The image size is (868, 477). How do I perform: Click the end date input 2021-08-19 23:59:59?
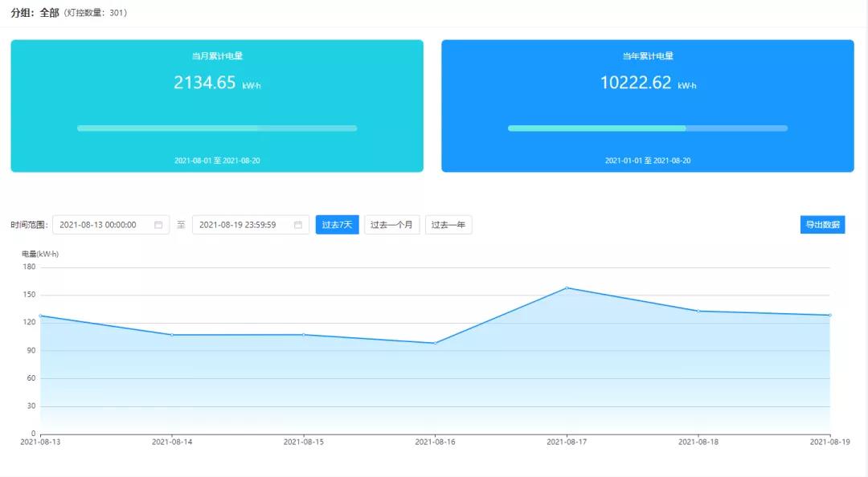tap(238, 225)
